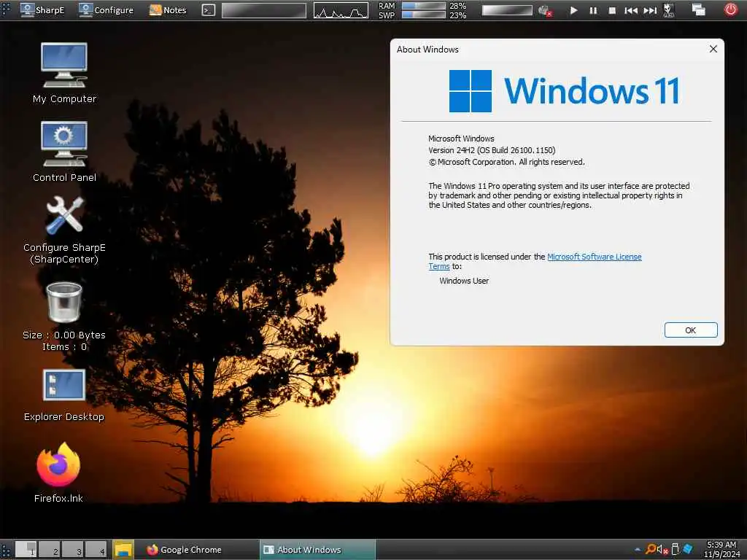Click the magnifier search tray icon
The width and height of the screenshot is (747, 560).
pos(650,549)
